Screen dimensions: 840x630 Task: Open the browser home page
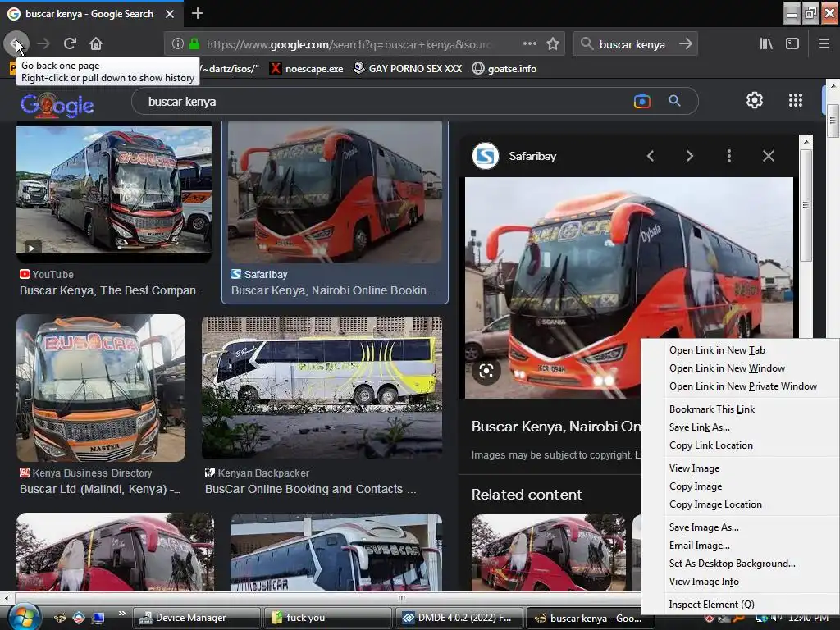click(x=96, y=44)
